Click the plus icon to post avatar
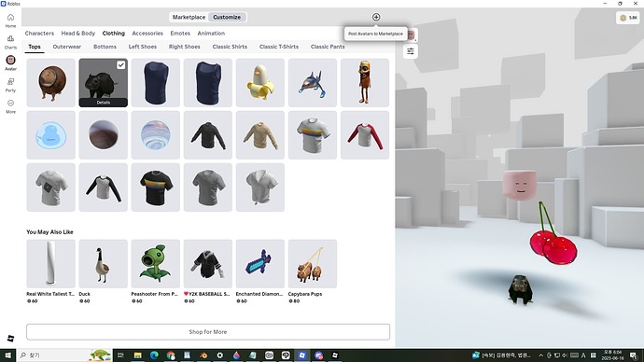The image size is (644, 362). pos(376,17)
